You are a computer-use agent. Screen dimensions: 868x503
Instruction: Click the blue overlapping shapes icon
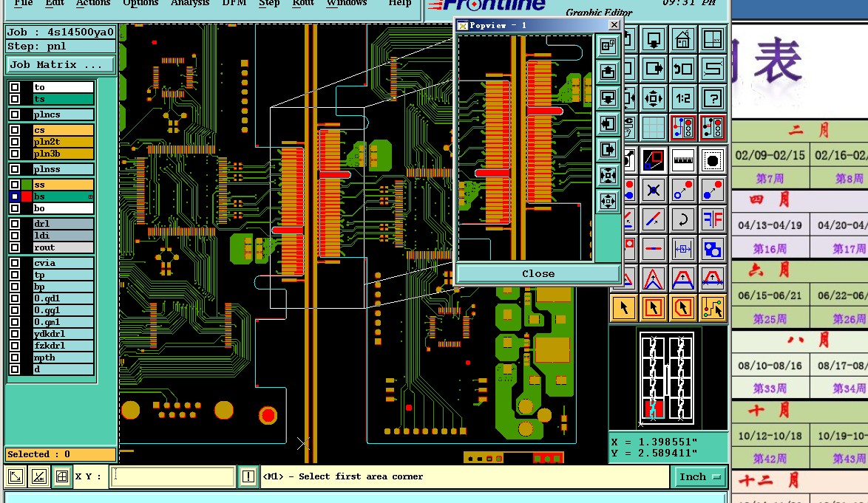pos(713,249)
